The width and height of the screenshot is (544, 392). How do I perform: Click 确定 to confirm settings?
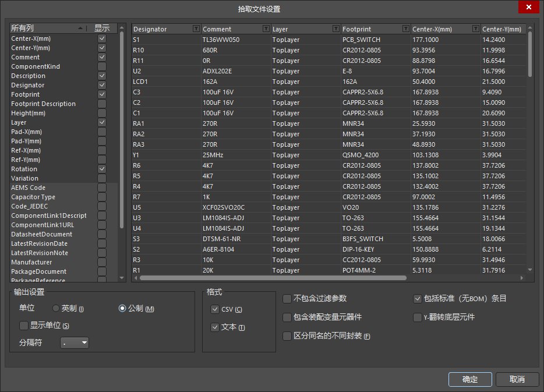pos(470,379)
